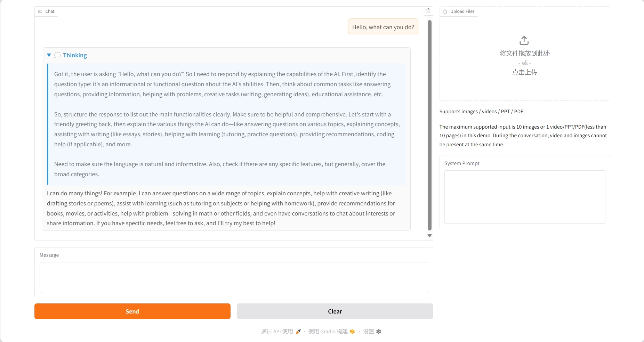The image size is (644, 342).
Task: Click the speech bubble icon next to Thinking
Action: pos(58,55)
